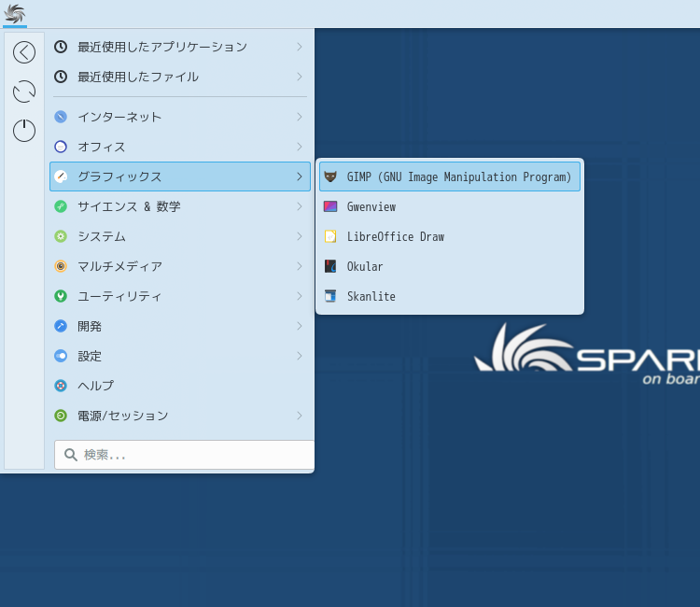
Task: Click the Gwenview app icon
Action: 330,206
